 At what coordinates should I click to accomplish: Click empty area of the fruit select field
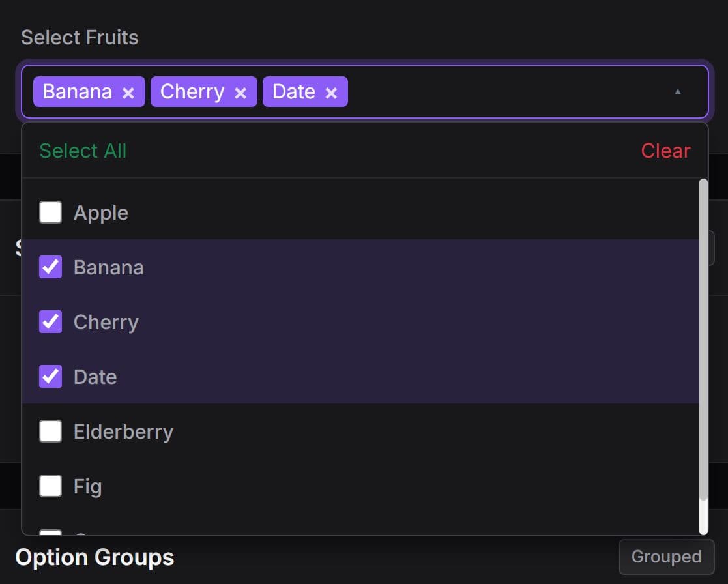pos(508,92)
